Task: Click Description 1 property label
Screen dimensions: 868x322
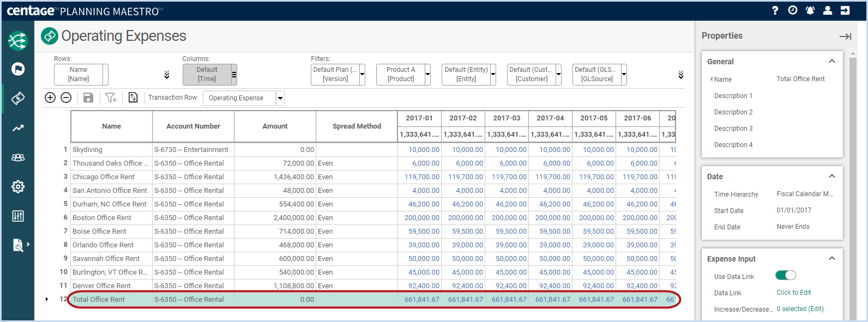Action: tap(733, 96)
